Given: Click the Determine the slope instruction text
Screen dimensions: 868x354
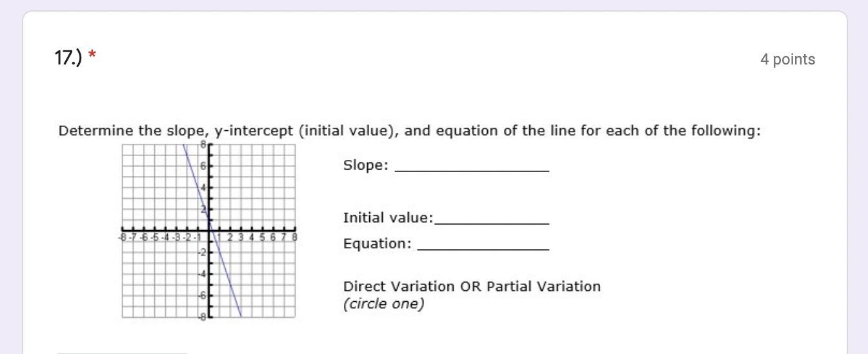Looking at the screenshot, I should point(410,131).
